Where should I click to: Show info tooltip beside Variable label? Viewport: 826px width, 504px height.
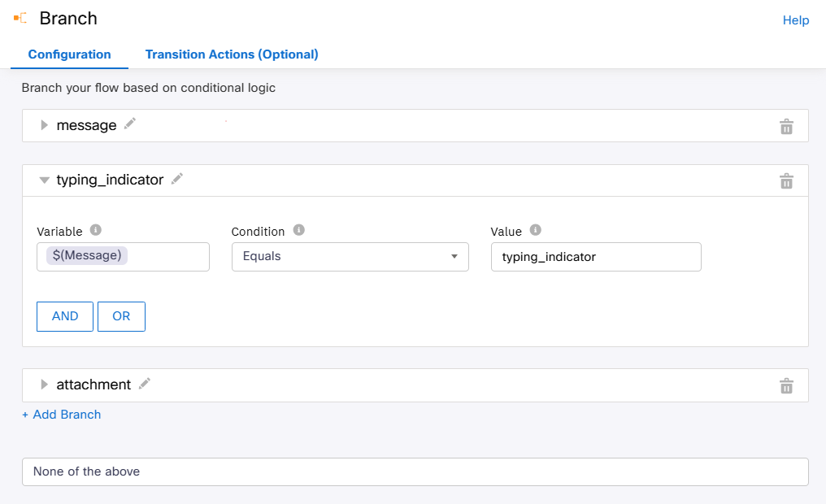[96, 230]
